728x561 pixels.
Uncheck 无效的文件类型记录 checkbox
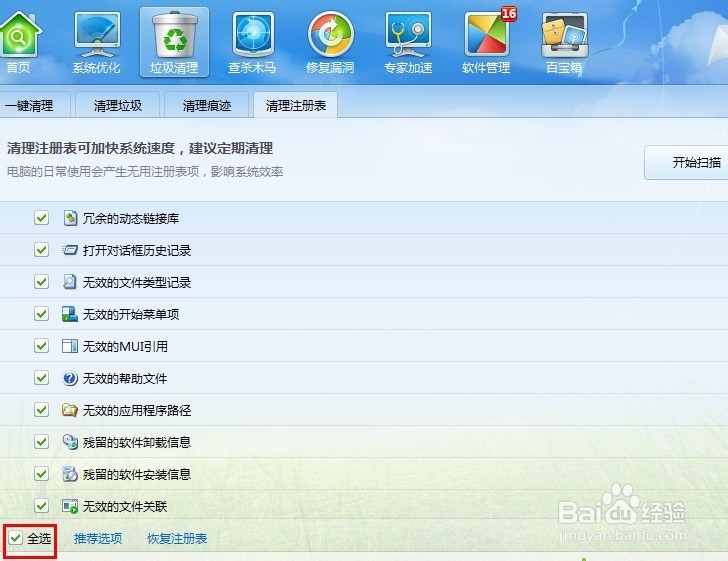click(x=41, y=282)
